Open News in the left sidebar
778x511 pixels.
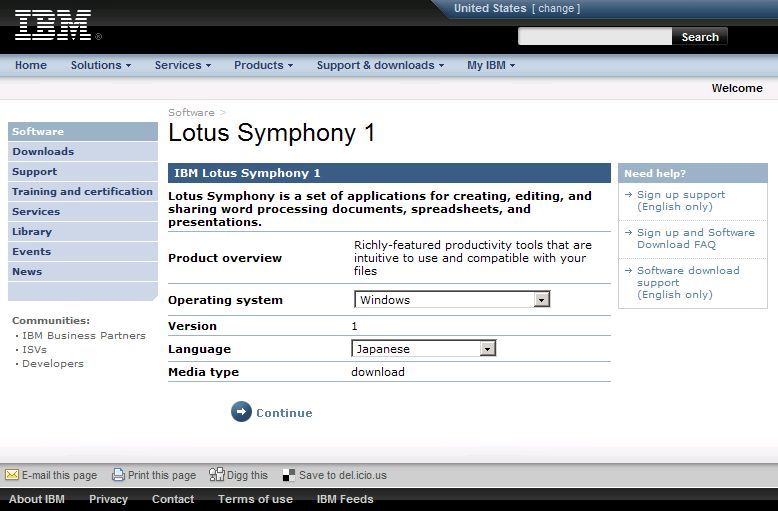pyautogui.click(x=83, y=271)
